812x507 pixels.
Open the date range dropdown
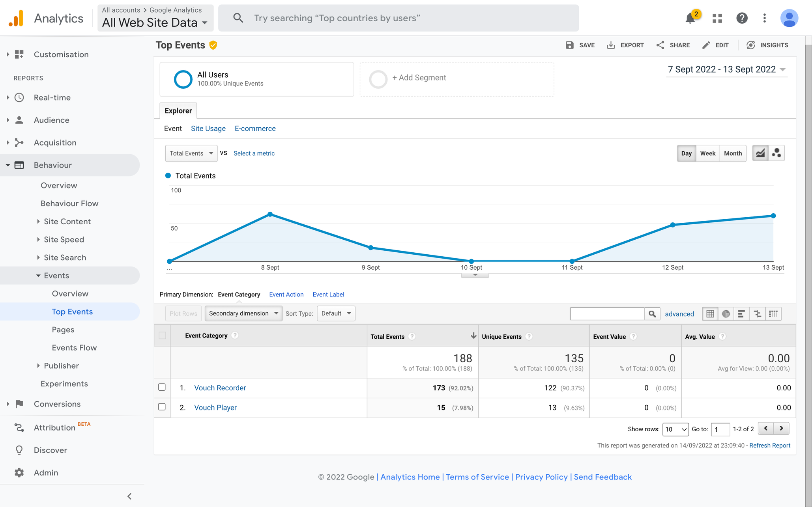coord(727,69)
